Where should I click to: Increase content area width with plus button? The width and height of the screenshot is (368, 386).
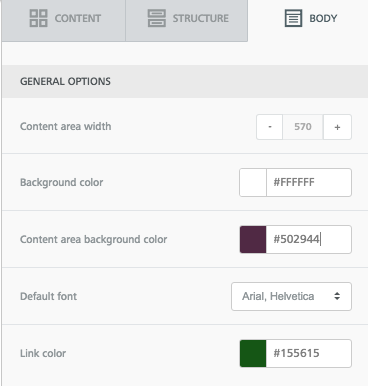[x=337, y=127]
